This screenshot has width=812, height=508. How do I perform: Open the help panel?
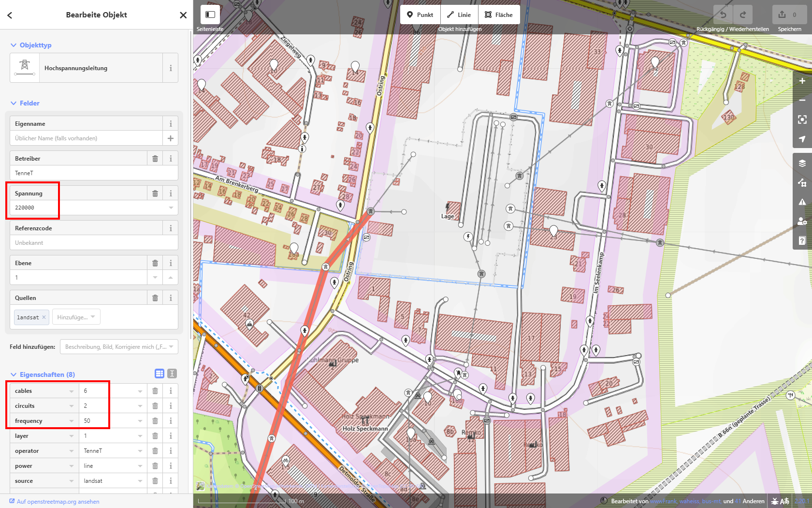click(802, 240)
